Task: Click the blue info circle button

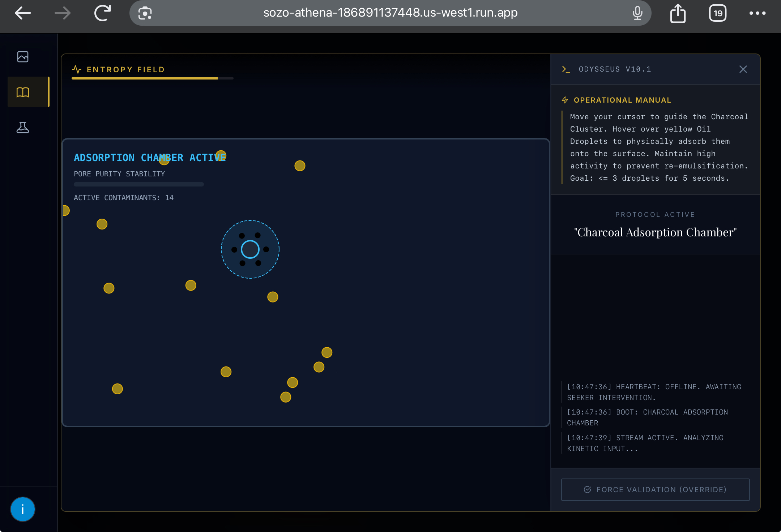Action: (x=23, y=509)
